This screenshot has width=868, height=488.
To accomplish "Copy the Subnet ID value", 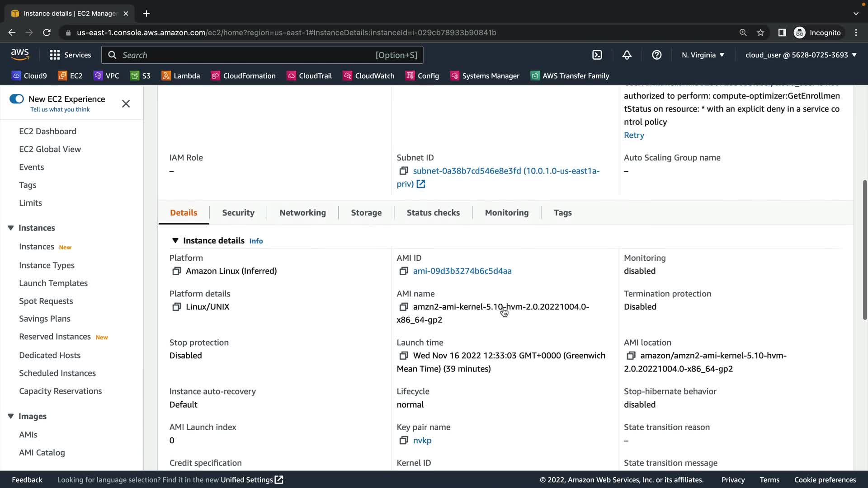I will point(403,171).
